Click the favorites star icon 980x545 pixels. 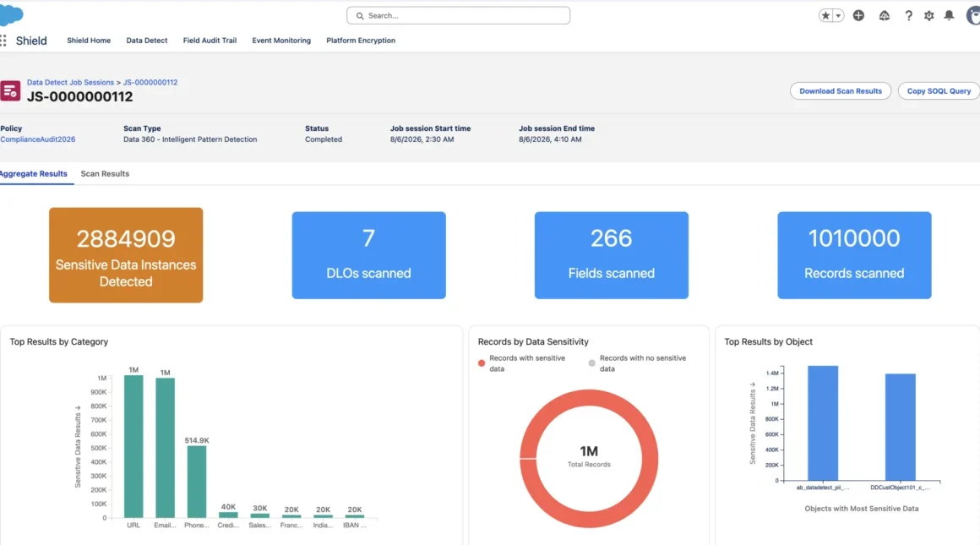tap(825, 15)
